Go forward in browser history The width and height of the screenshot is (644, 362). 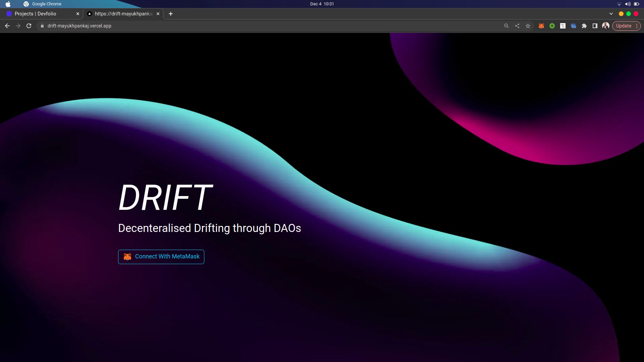click(18, 26)
